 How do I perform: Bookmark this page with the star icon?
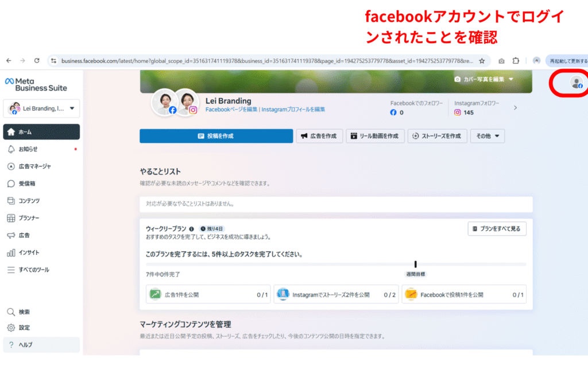tap(482, 60)
